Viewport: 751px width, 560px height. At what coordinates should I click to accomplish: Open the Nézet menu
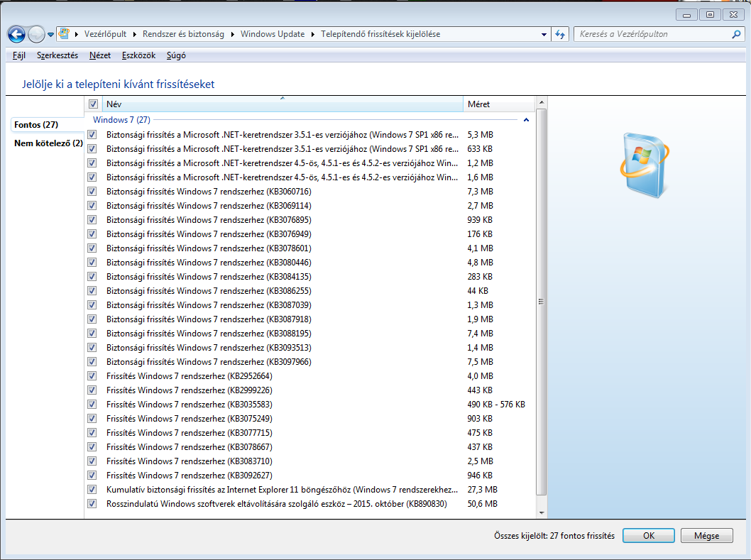100,55
